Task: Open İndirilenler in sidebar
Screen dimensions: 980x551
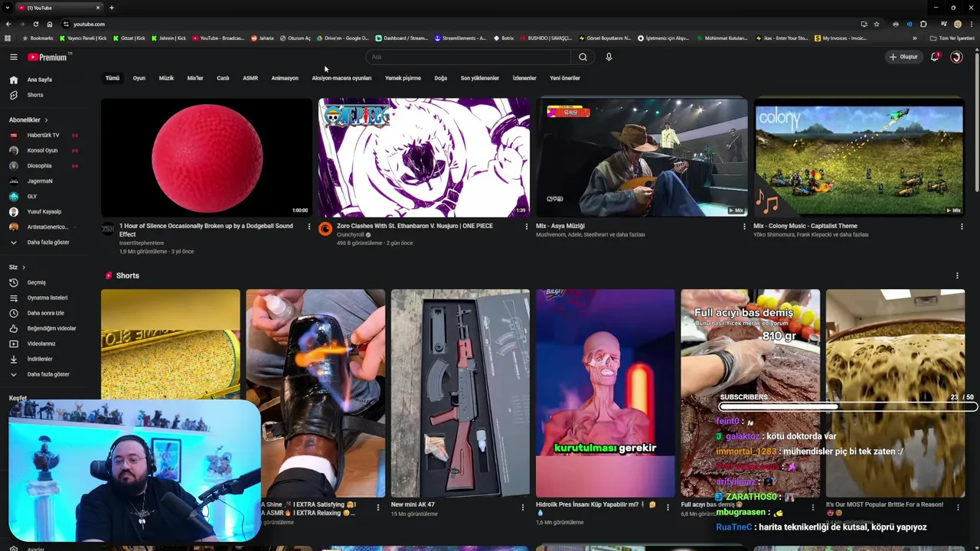Action: [x=40, y=359]
